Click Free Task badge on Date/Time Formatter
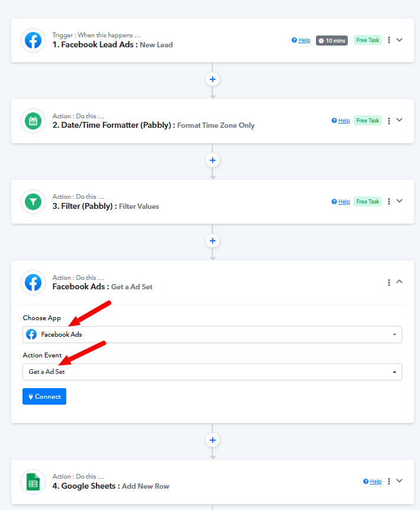The image size is (420, 510). tap(367, 121)
